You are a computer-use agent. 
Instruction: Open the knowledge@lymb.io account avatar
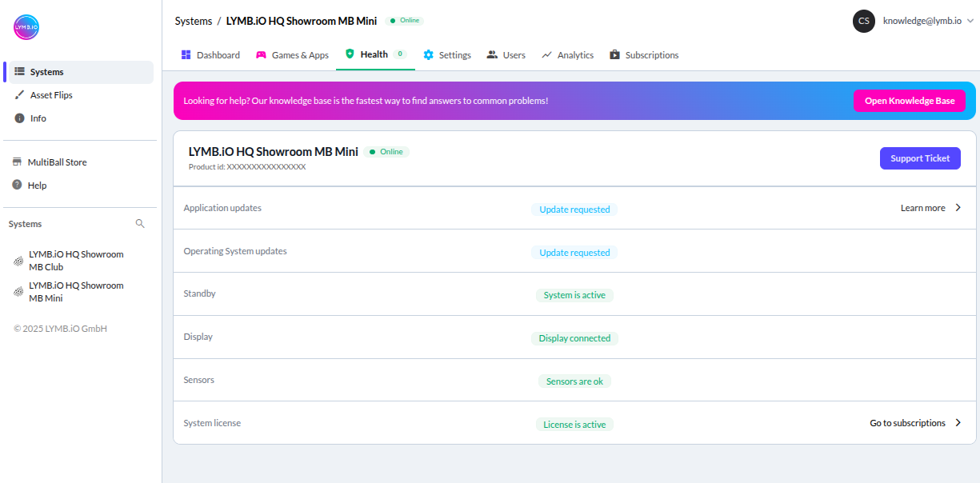(863, 21)
